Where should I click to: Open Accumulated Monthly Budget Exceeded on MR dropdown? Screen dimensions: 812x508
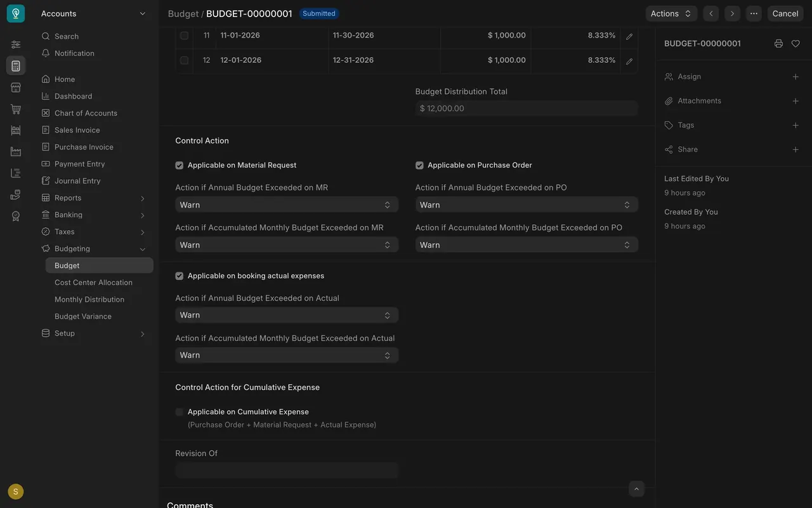pos(287,245)
